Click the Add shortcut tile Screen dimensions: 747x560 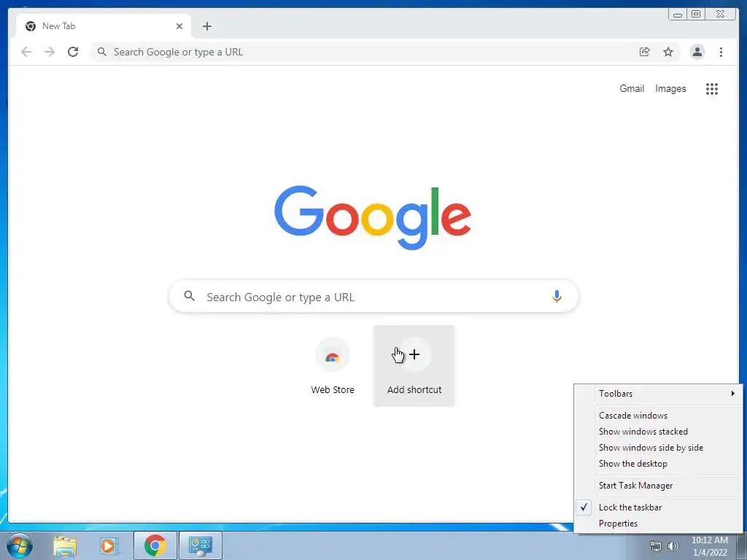pos(414,366)
